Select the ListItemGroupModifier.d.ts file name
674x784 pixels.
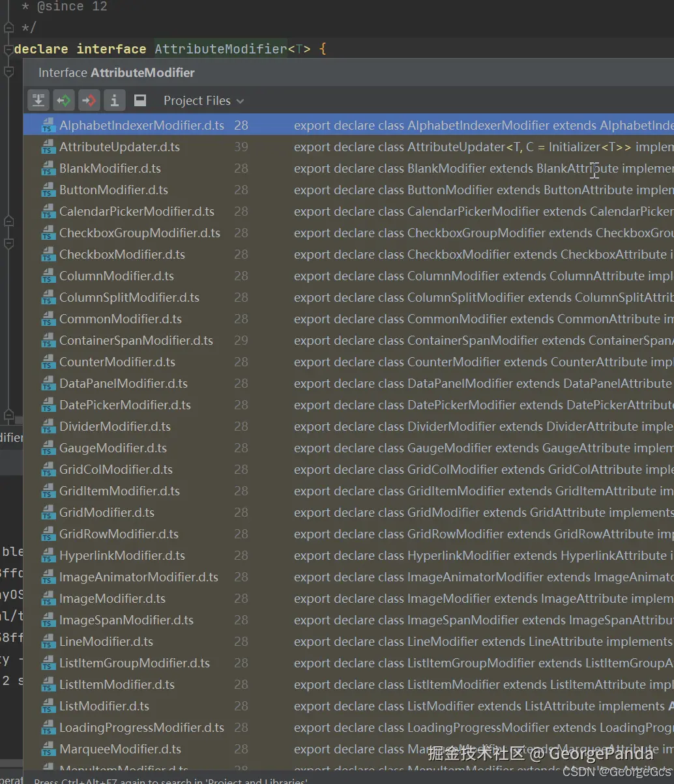[134, 663]
